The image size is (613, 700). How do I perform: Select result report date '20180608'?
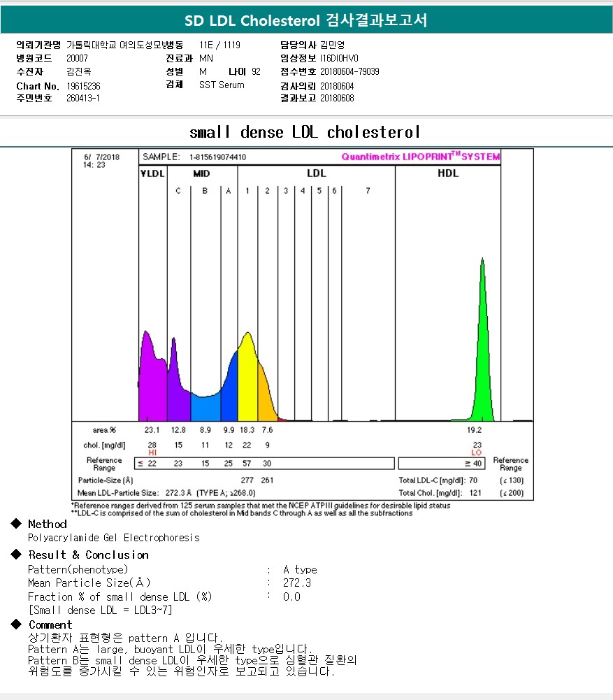pos(337,98)
